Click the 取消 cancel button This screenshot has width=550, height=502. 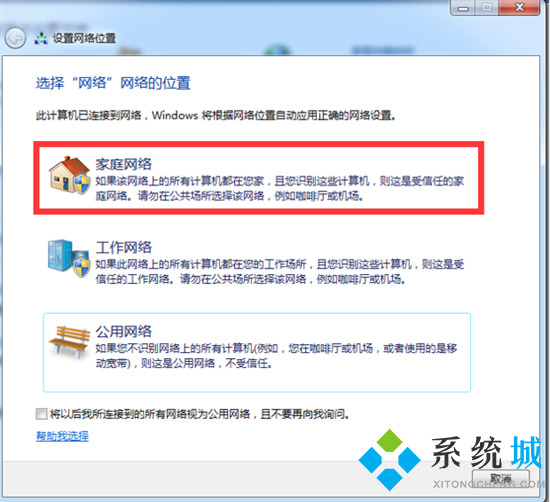pos(501,478)
